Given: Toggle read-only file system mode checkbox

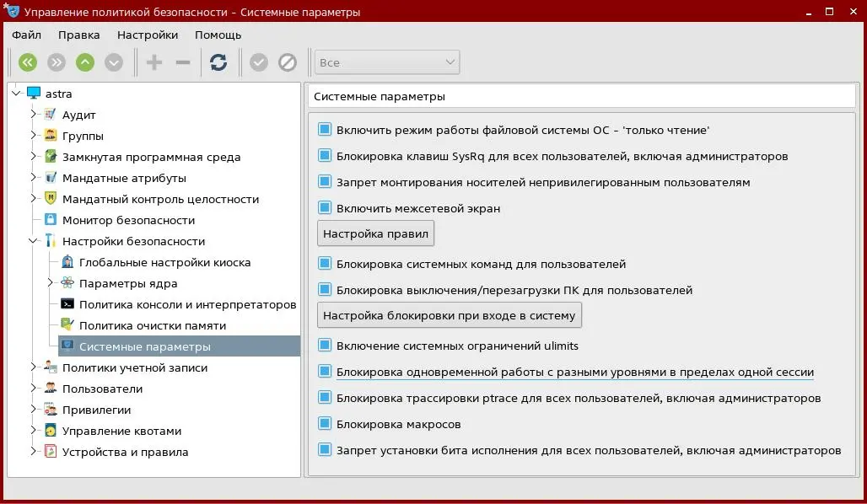Looking at the screenshot, I should [x=325, y=129].
